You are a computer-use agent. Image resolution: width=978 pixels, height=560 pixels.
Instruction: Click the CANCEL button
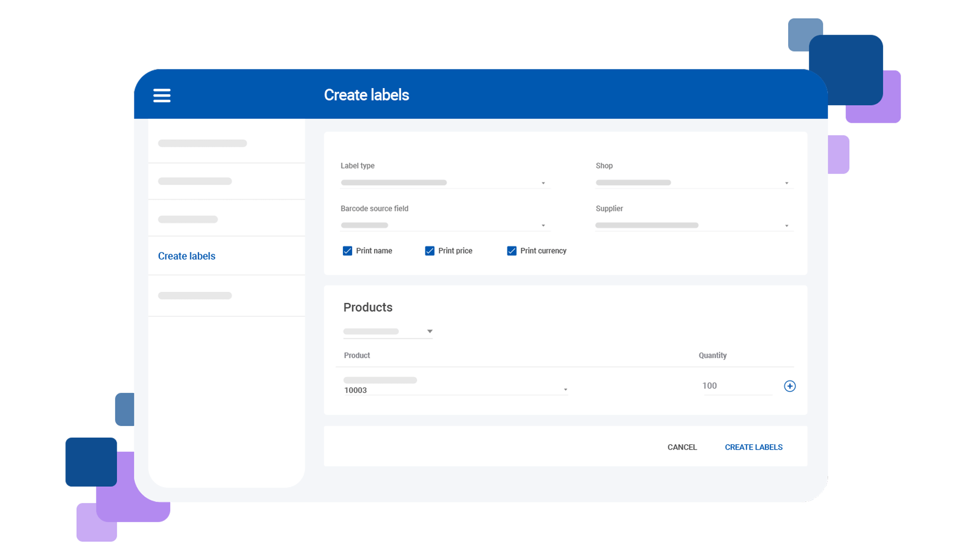(x=682, y=447)
